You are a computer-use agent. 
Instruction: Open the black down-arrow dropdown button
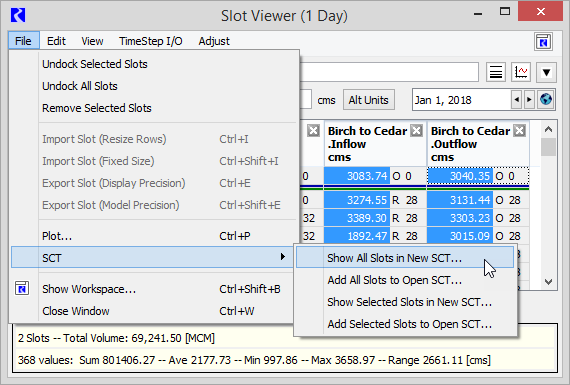[x=546, y=72]
